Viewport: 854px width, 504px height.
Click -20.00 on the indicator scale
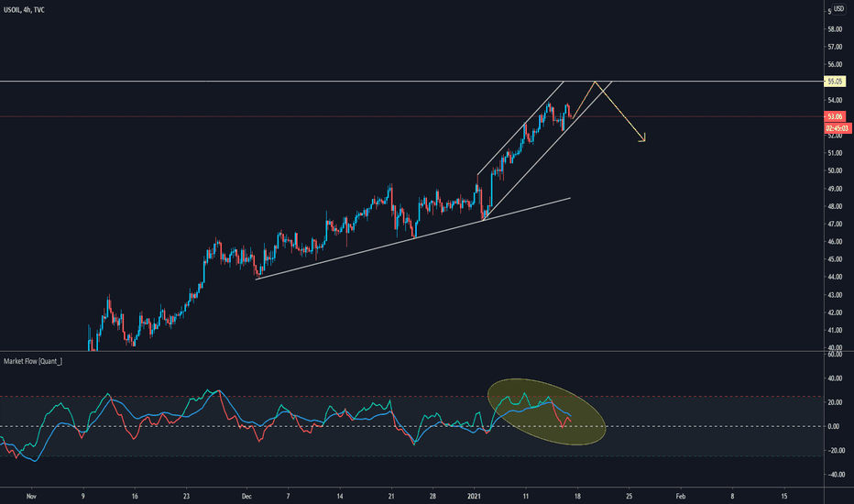pyautogui.click(x=834, y=451)
